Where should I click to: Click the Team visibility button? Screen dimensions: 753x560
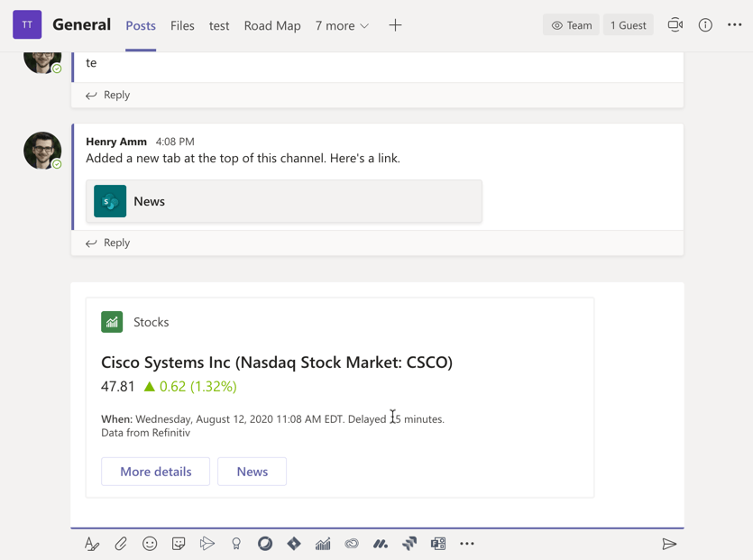tap(571, 25)
